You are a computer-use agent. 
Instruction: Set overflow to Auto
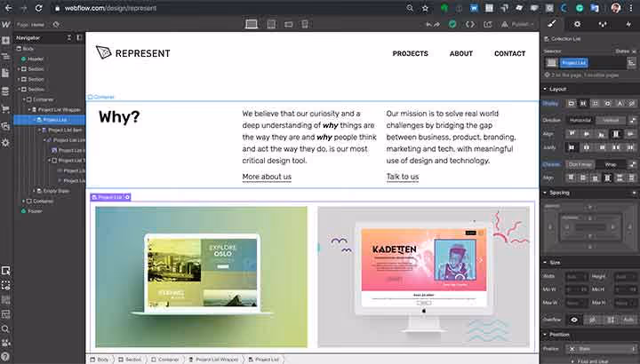[629, 320]
